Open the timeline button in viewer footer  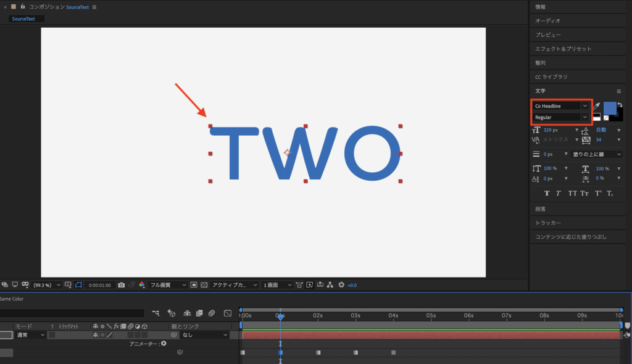click(320, 285)
